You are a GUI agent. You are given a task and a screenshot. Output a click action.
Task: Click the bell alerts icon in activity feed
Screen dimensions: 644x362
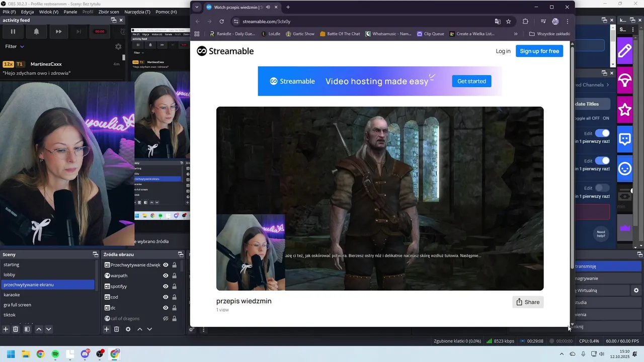(36, 31)
